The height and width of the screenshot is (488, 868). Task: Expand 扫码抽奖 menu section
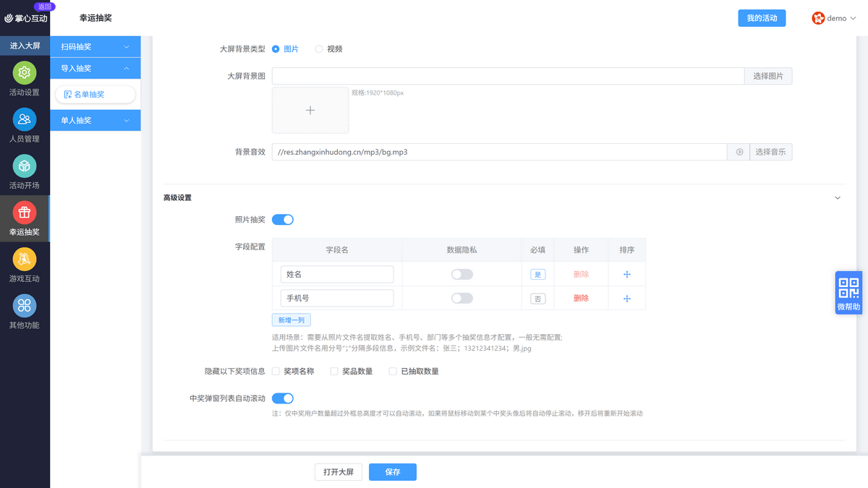95,47
